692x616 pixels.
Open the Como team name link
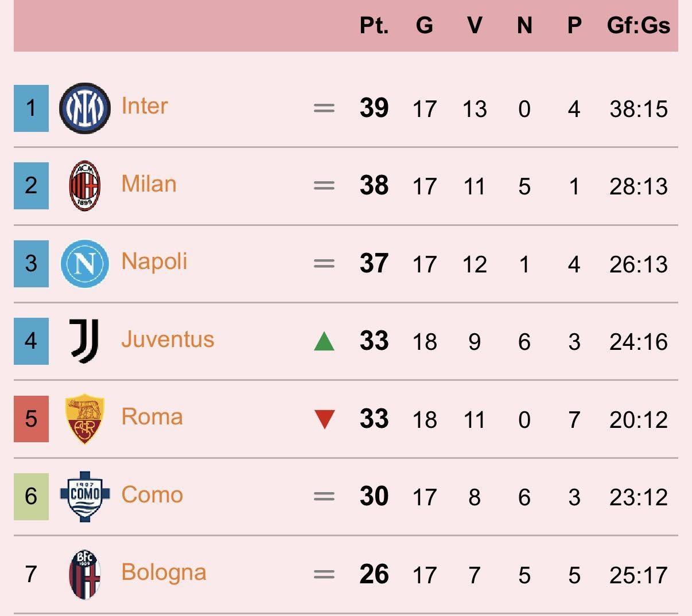(x=152, y=495)
